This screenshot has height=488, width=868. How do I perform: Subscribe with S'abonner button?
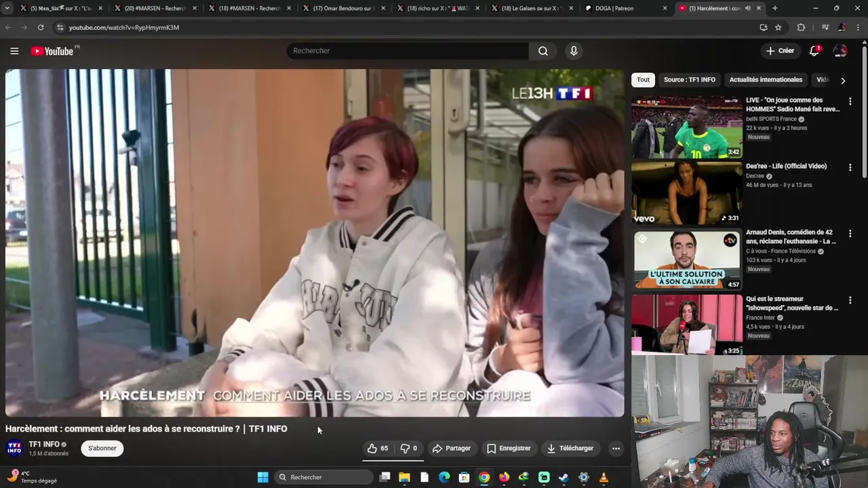pos(102,448)
